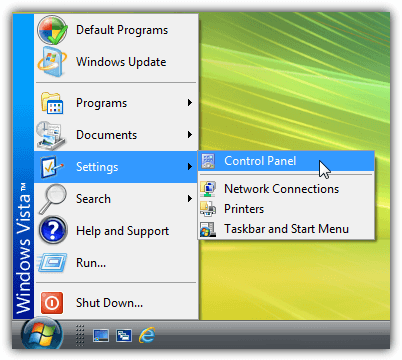Open Control Panel in Settings submenu
The height and width of the screenshot is (360, 402).
287,161
